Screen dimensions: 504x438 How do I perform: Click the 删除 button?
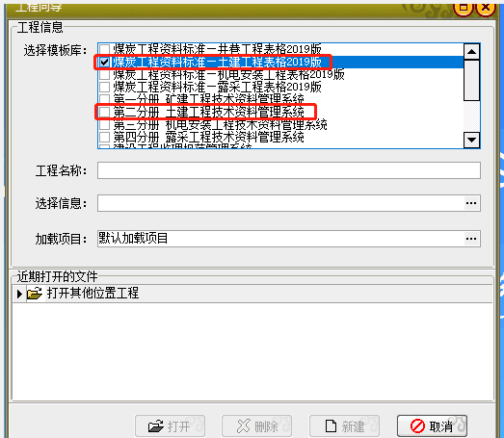[x=257, y=426]
